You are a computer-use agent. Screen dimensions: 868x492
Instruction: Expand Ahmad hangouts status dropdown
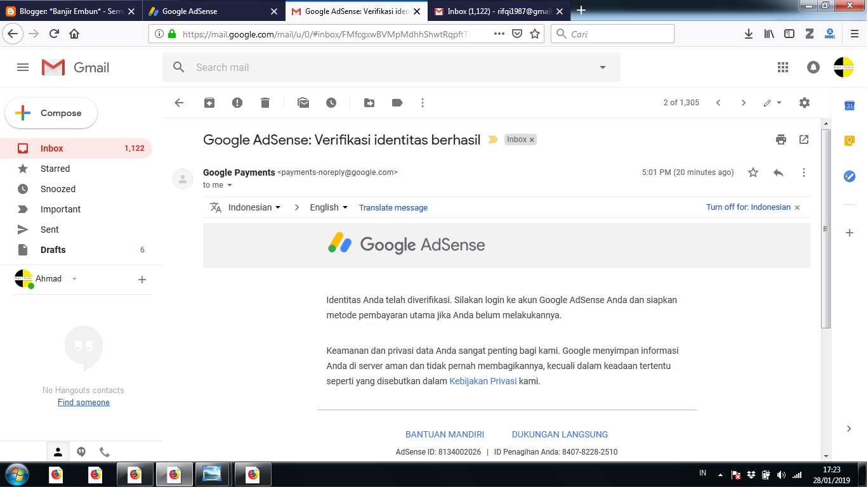(74, 279)
